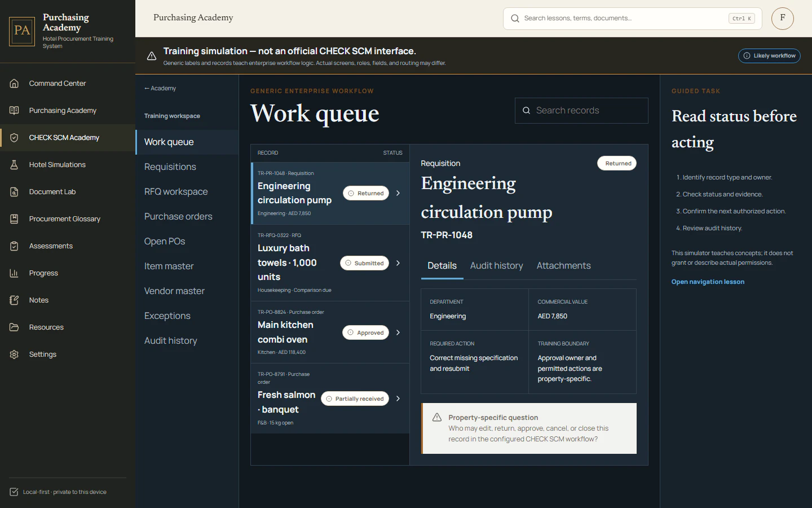Open RFQ workspace section

187,192
